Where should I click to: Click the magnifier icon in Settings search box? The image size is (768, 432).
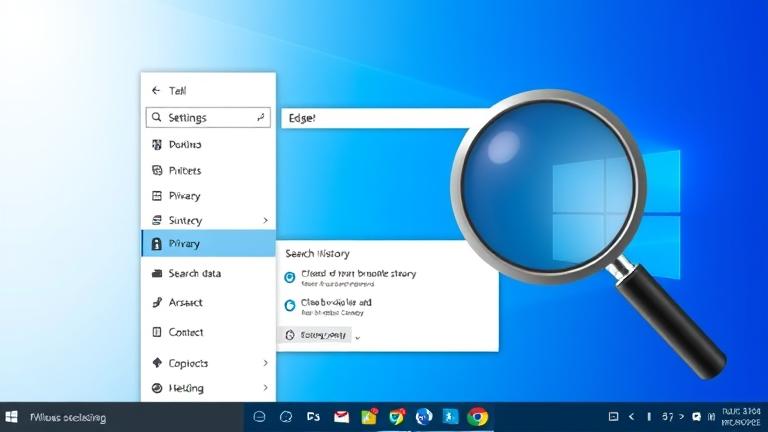tap(156, 118)
